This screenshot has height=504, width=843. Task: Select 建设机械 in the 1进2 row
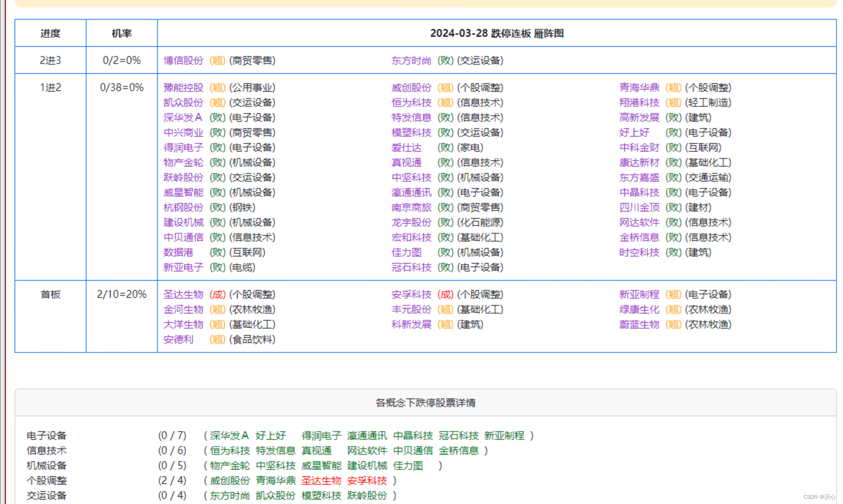(x=183, y=223)
